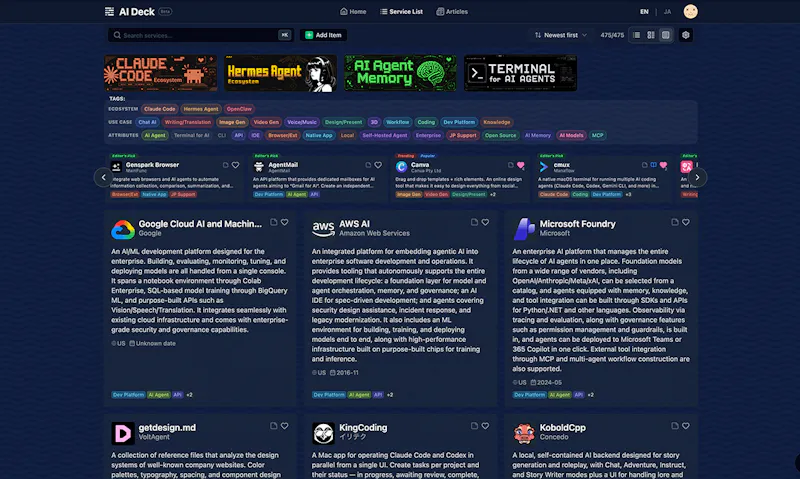The width and height of the screenshot is (800, 479).
Task: Open display settings gear
Action: click(686, 35)
